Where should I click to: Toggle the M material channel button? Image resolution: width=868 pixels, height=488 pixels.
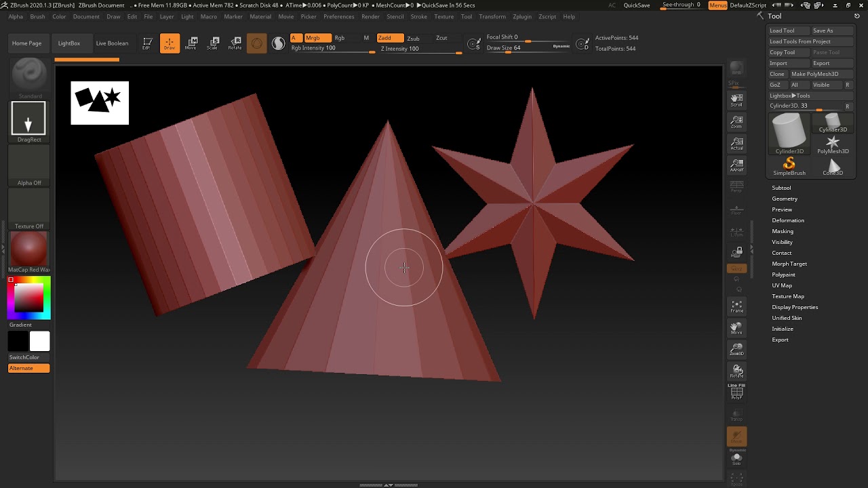(366, 38)
